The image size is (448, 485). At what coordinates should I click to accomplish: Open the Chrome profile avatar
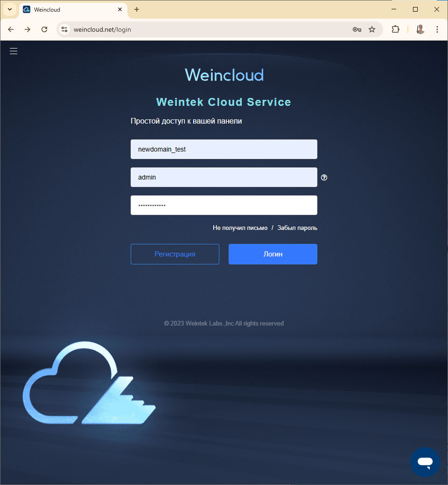click(420, 29)
